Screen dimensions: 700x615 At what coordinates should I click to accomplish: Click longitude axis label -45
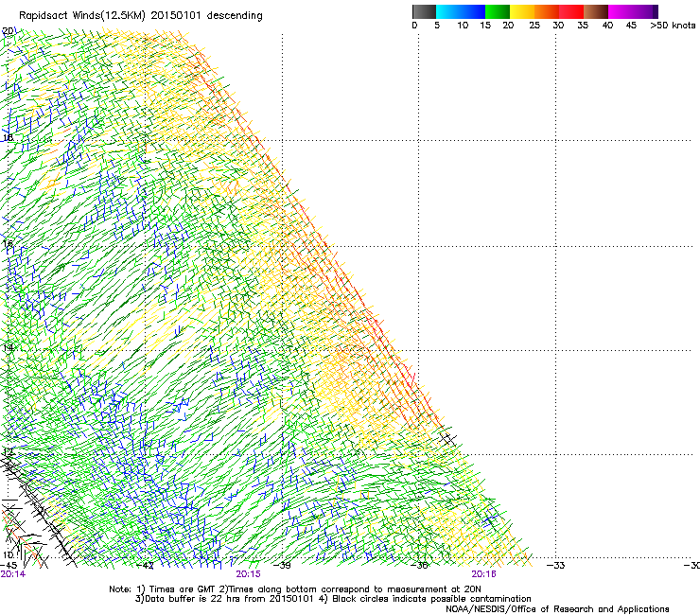click(9, 565)
